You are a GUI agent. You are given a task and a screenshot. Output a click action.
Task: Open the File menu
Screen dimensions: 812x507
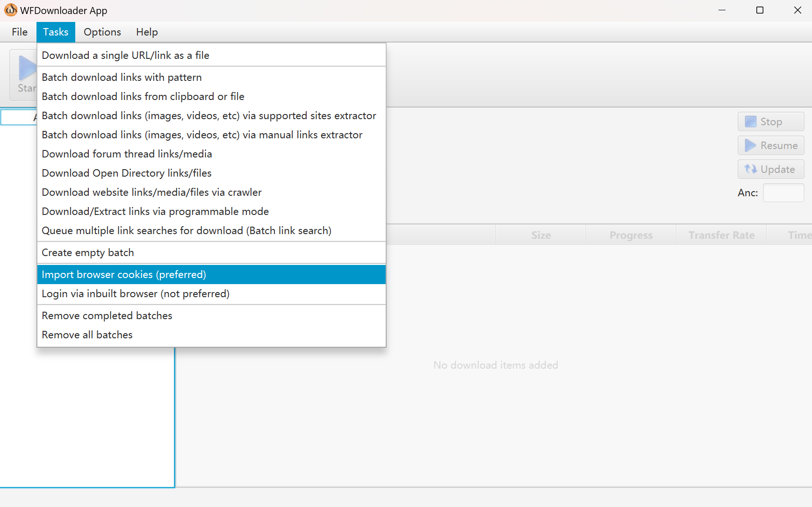tap(20, 32)
